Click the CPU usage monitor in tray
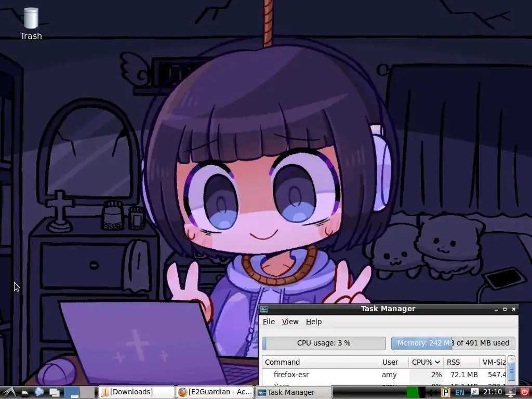The image size is (532, 399). [416, 392]
